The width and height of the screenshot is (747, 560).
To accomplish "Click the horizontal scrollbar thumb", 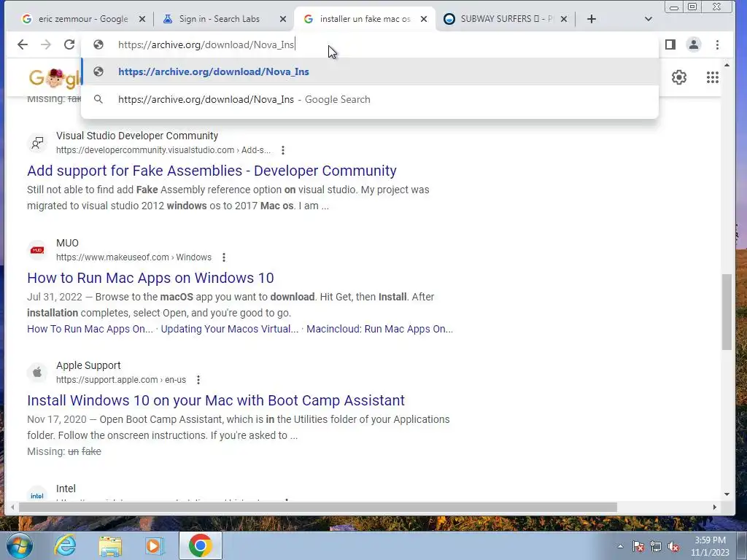I will 318,507.
